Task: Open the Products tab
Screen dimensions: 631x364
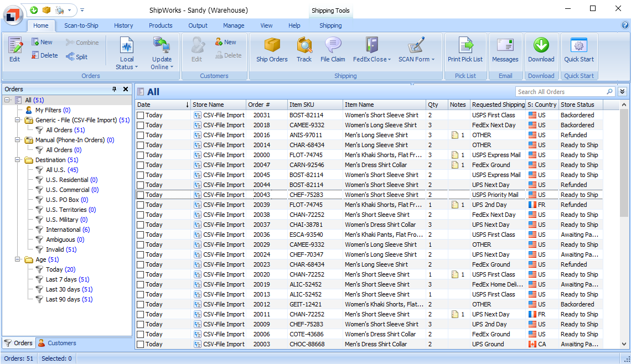Action: pos(161,25)
